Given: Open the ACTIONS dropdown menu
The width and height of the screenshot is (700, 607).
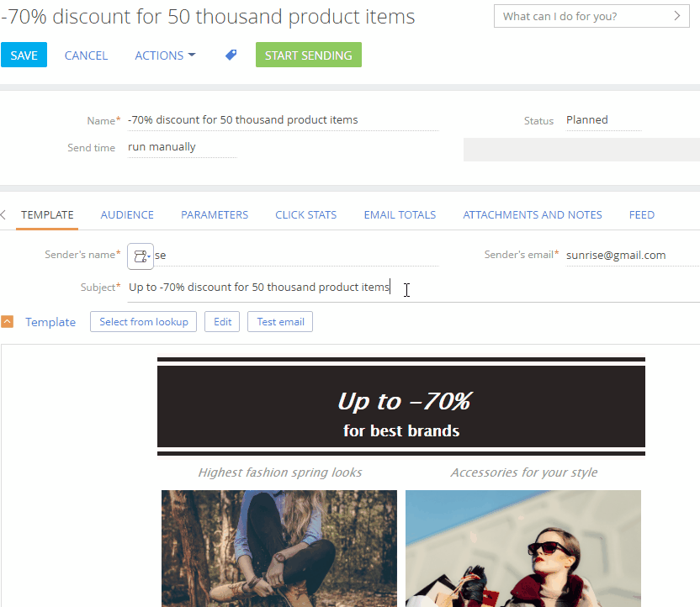Looking at the screenshot, I should point(165,55).
